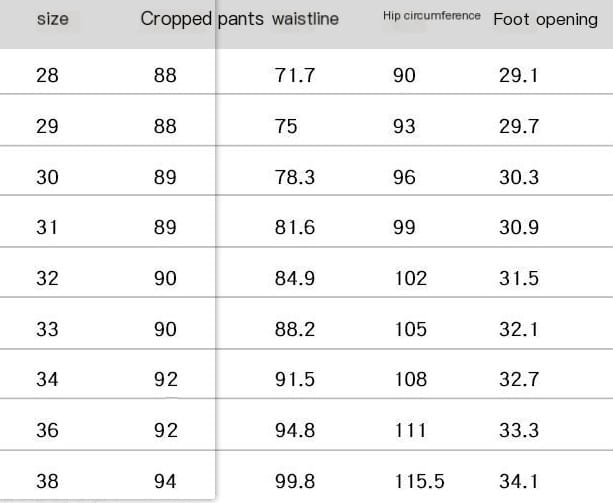This screenshot has height=503, width=613.
Task: Select hip circumference value 111
Action: click(410, 431)
